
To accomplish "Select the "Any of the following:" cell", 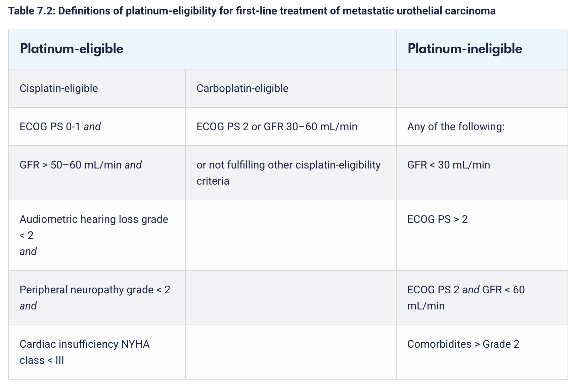I will [456, 127].
